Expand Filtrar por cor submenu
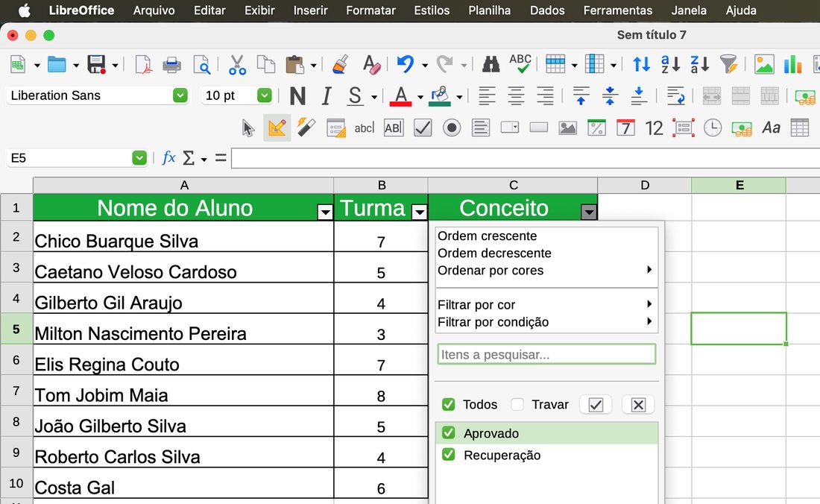Image resolution: width=820 pixels, height=504 pixels. pos(649,304)
